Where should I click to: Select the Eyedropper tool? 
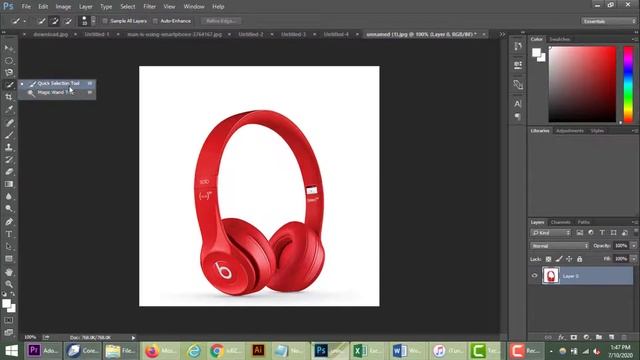(x=9, y=109)
